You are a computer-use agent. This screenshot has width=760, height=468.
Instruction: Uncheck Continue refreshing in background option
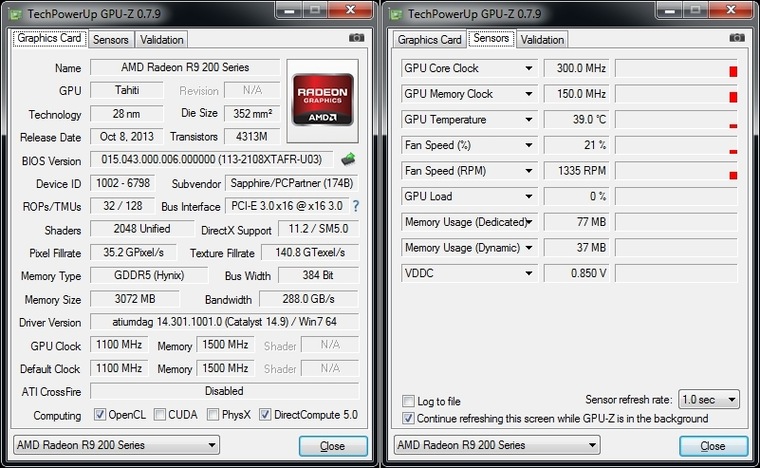pyautogui.click(x=408, y=419)
